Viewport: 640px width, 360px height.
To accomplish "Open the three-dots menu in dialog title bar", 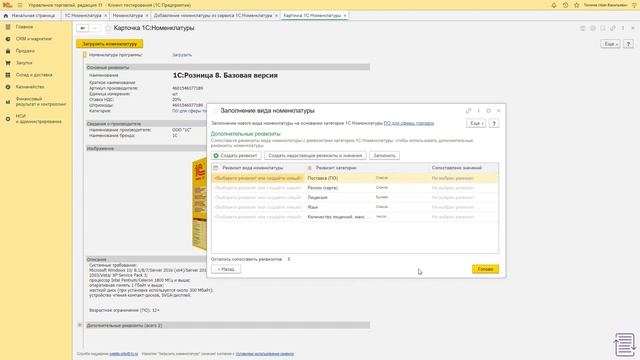I will tap(479, 111).
